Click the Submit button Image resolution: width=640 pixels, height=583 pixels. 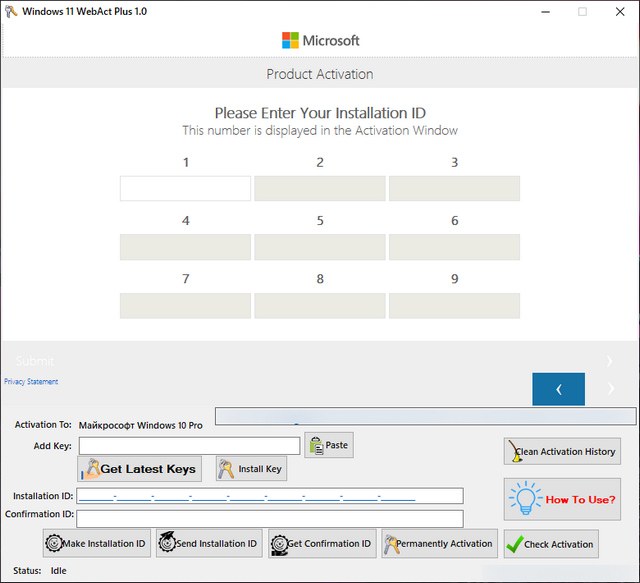(x=35, y=361)
